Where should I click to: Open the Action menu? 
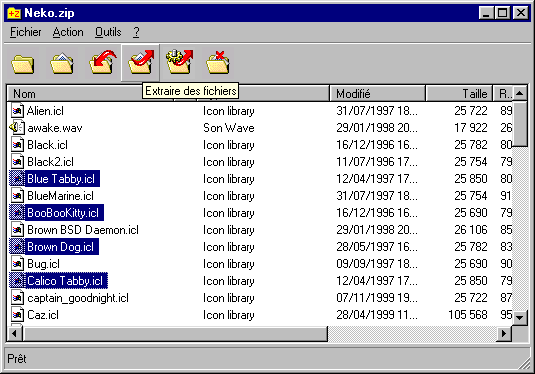pos(68,32)
